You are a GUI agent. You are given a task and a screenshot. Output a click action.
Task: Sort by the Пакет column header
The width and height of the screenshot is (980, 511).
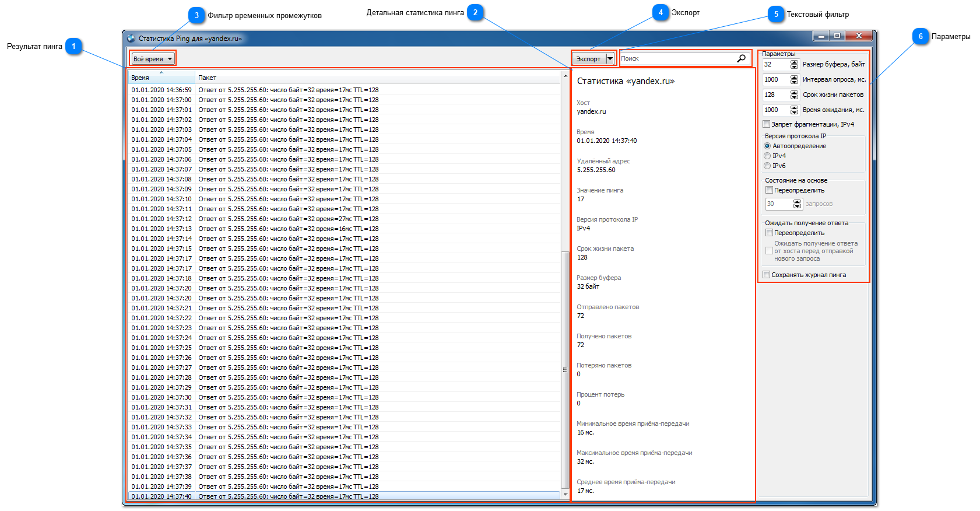pos(378,78)
